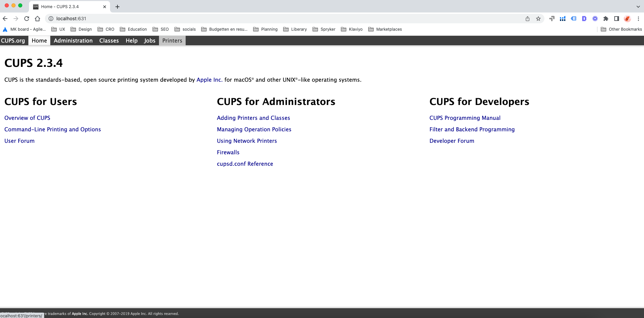Open the cupsd.conf Reference link
Viewport: 644px width, 318px height.
coord(245,164)
